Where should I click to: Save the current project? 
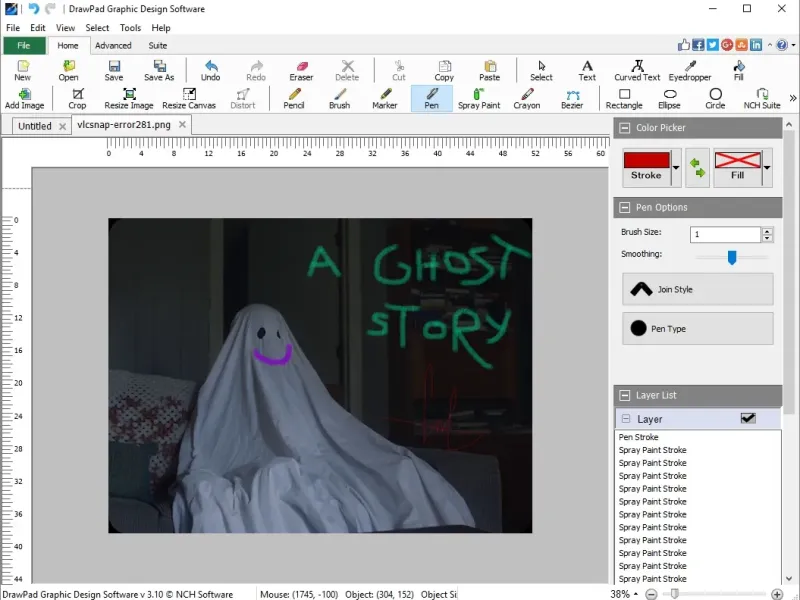click(114, 70)
